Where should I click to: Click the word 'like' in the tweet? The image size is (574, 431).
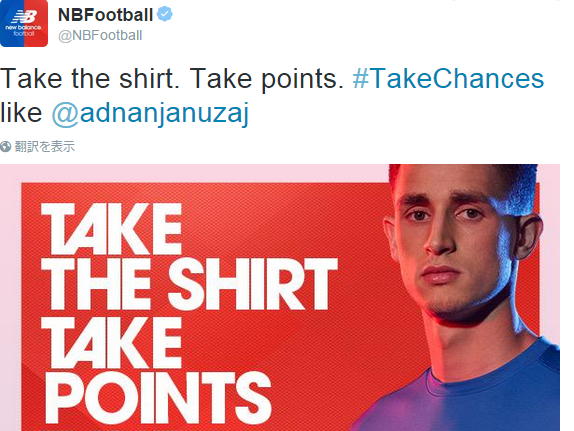tap(21, 112)
